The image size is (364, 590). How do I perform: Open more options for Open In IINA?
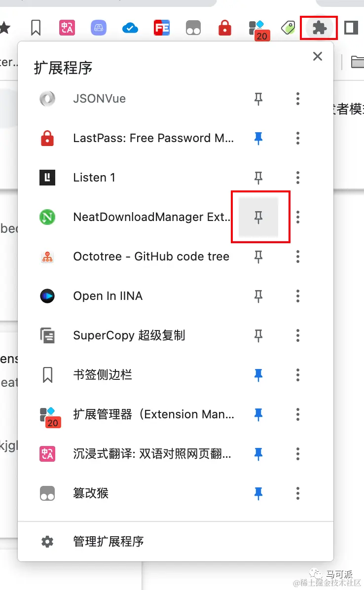298,296
